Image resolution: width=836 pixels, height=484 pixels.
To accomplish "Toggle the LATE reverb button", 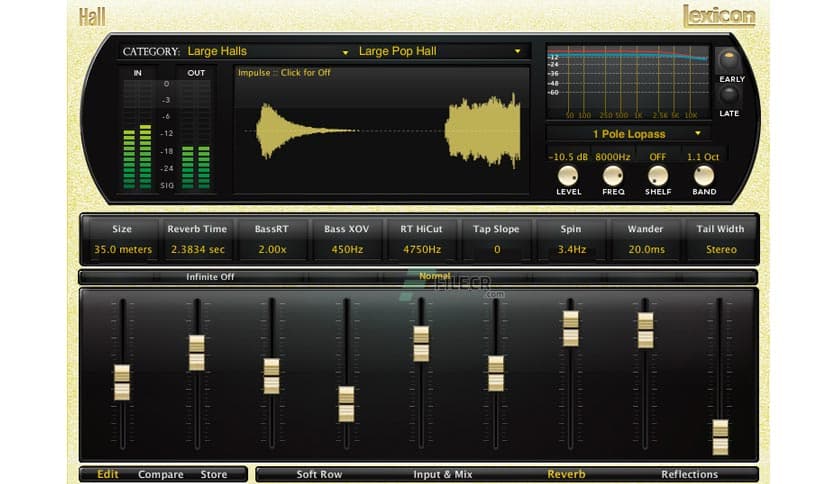I will tap(728, 96).
